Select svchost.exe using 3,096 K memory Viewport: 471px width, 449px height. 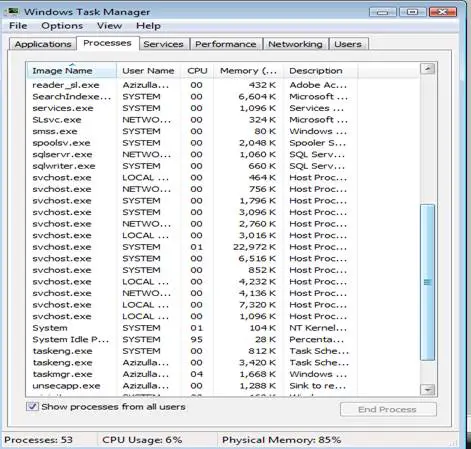point(191,212)
